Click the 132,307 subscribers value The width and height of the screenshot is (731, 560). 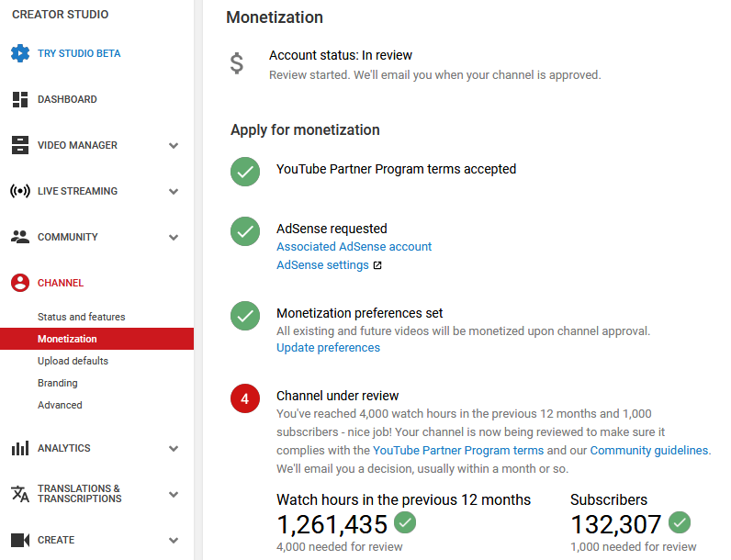tap(616, 524)
